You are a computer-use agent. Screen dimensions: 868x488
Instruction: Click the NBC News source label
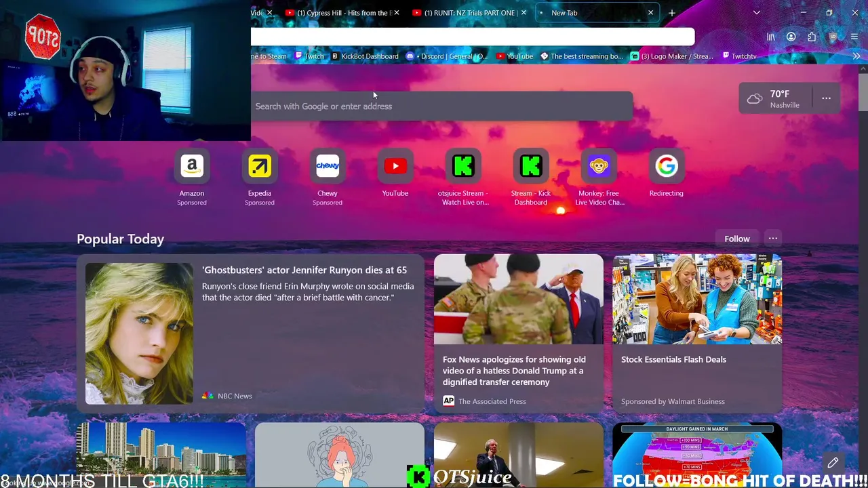pos(235,396)
